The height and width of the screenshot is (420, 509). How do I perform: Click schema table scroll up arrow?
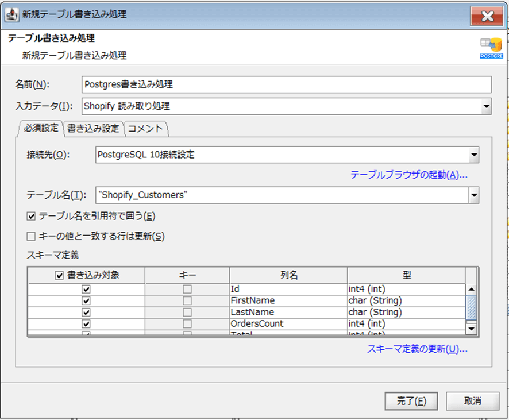pyautogui.click(x=471, y=289)
